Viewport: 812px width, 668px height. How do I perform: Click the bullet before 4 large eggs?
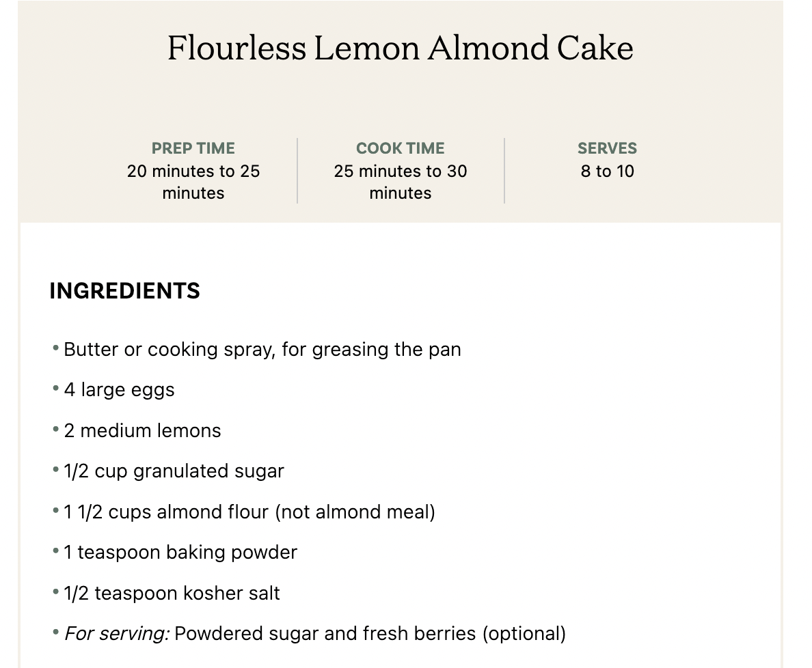55,389
